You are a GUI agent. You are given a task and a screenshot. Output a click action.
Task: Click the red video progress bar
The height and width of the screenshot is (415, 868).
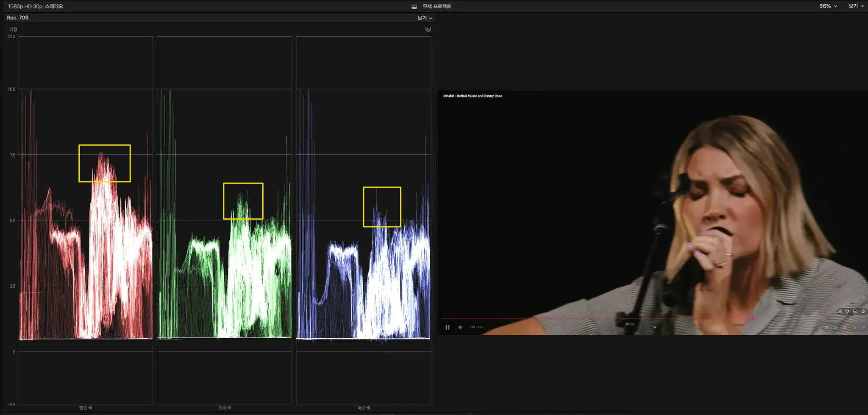tap(593, 318)
